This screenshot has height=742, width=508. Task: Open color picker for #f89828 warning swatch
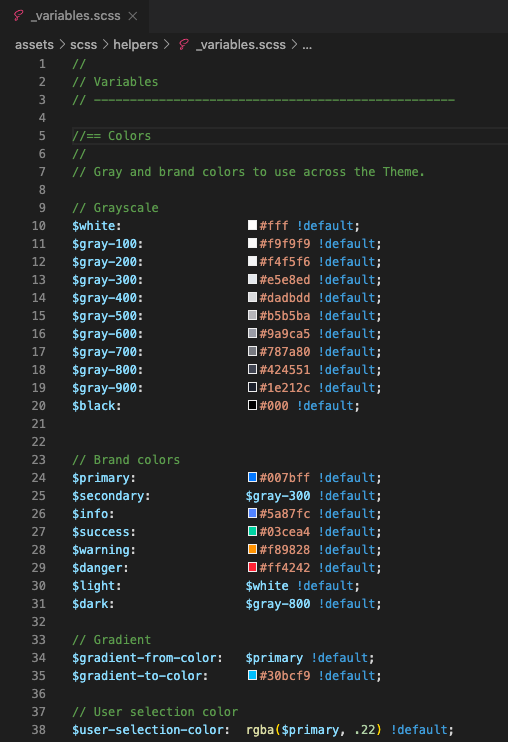(x=253, y=548)
